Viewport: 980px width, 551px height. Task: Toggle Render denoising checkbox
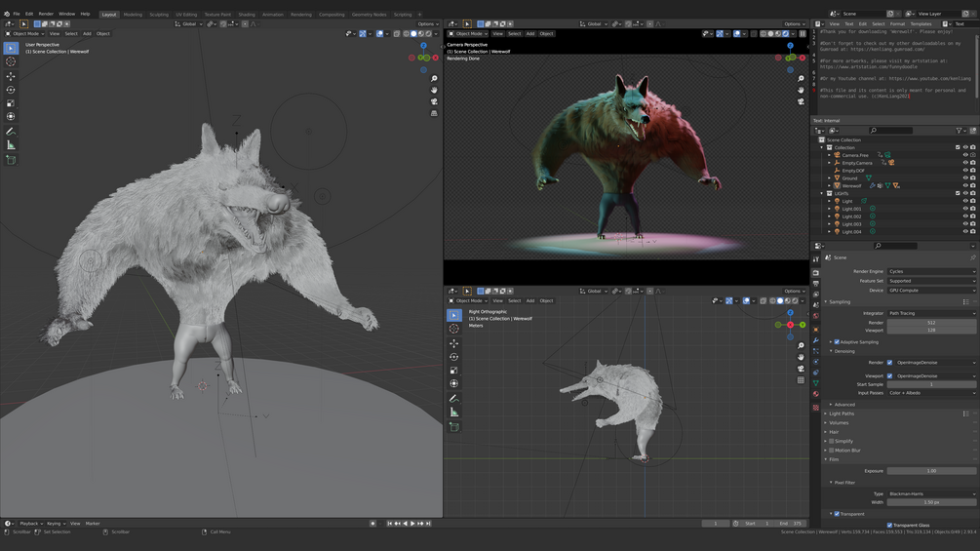coord(889,363)
